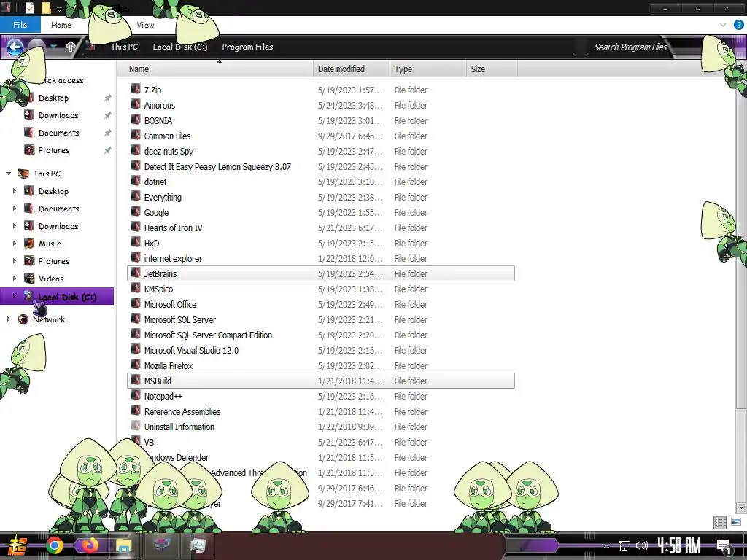Click the Notepad++ folder icon
Image resolution: width=747 pixels, height=560 pixels.
pyautogui.click(x=135, y=396)
